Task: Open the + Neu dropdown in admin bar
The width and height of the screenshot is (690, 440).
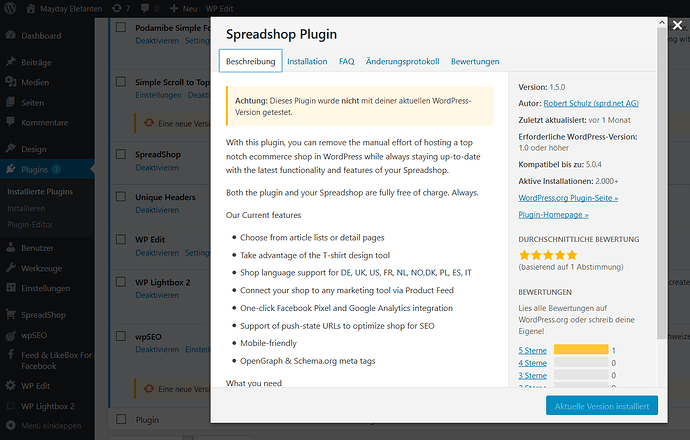Action: coord(181,8)
